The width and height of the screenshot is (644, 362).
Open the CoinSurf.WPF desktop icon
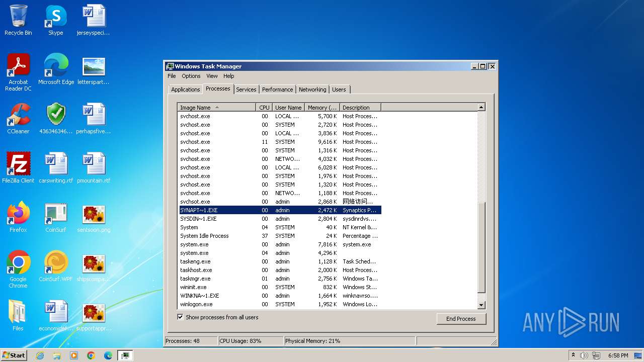56,266
